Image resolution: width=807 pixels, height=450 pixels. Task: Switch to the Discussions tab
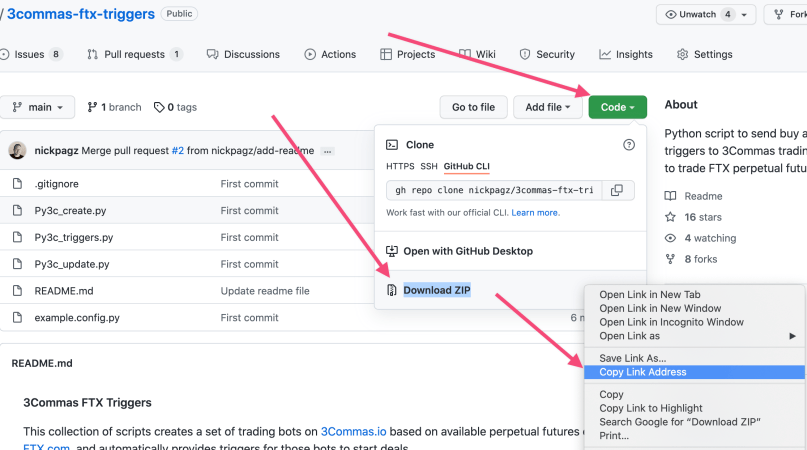click(243, 54)
